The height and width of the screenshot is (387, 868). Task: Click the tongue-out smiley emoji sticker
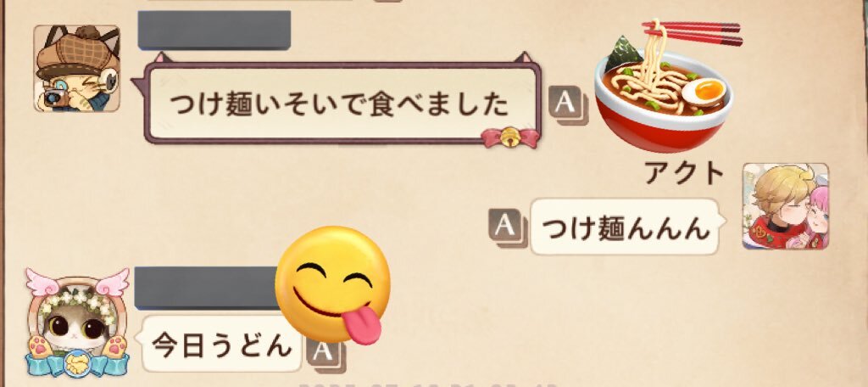[333, 283]
